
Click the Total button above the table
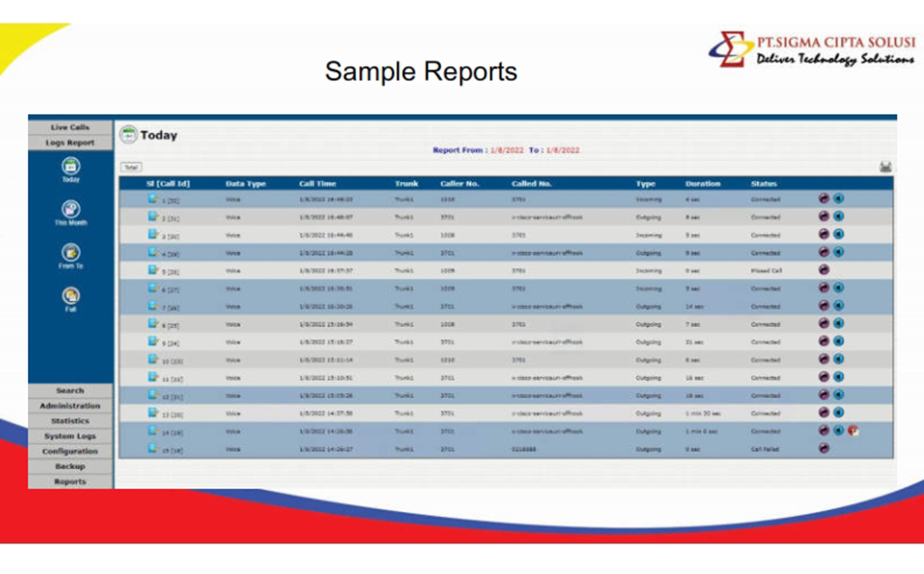coord(131,167)
